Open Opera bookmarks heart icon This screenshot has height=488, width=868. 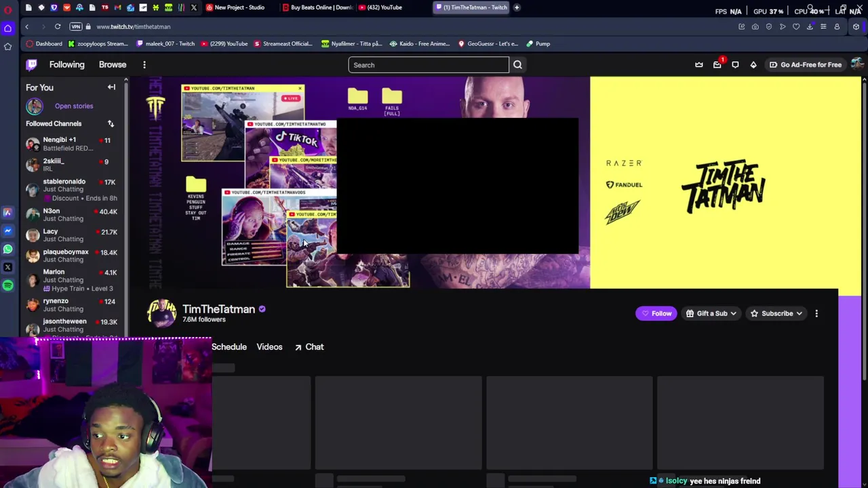coord(796,26)
